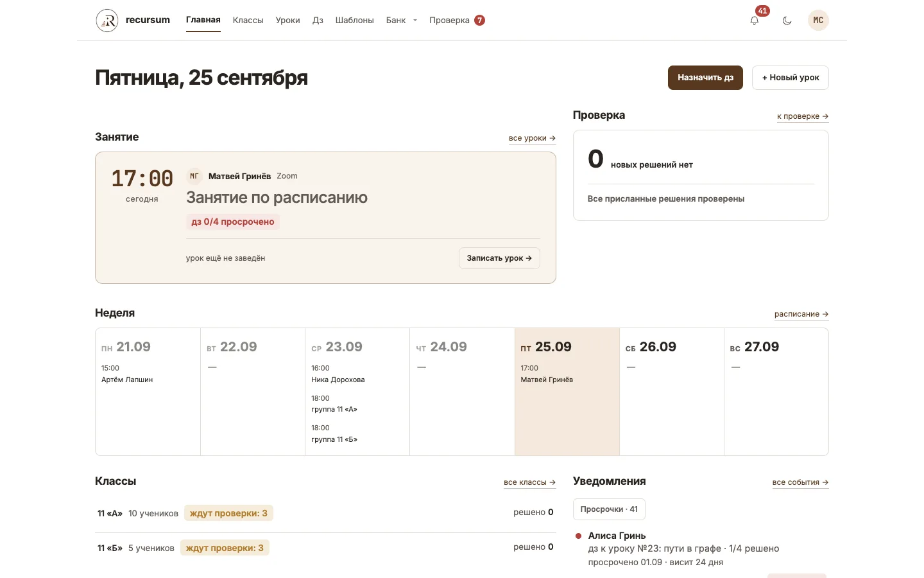
Task: Open Проверка with 7 pending badge
Action: [457, 21]
